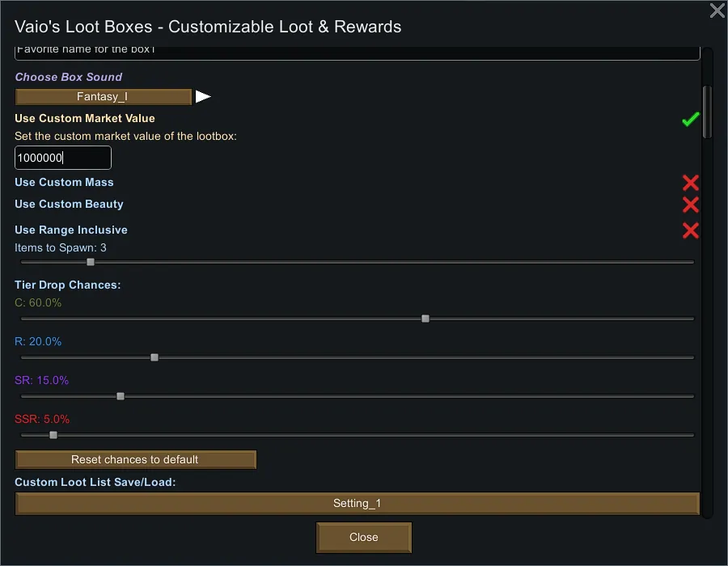Click Reset chances to default button
This screenshot has height=566, width=728.
(x=135, y=459)
